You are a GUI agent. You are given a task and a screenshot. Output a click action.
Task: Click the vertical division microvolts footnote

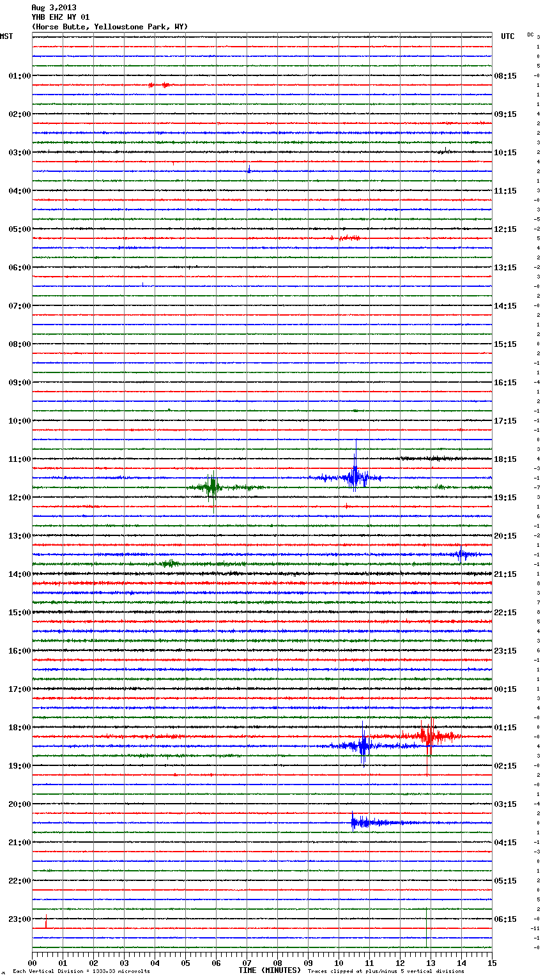[81, 971]
